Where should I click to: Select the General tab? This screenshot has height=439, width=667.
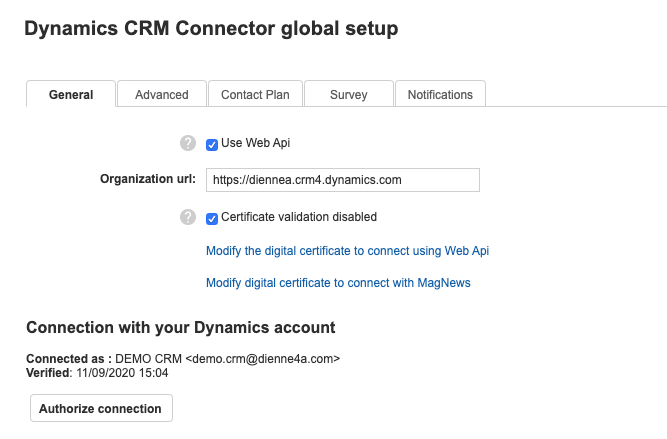coord(71,94)
